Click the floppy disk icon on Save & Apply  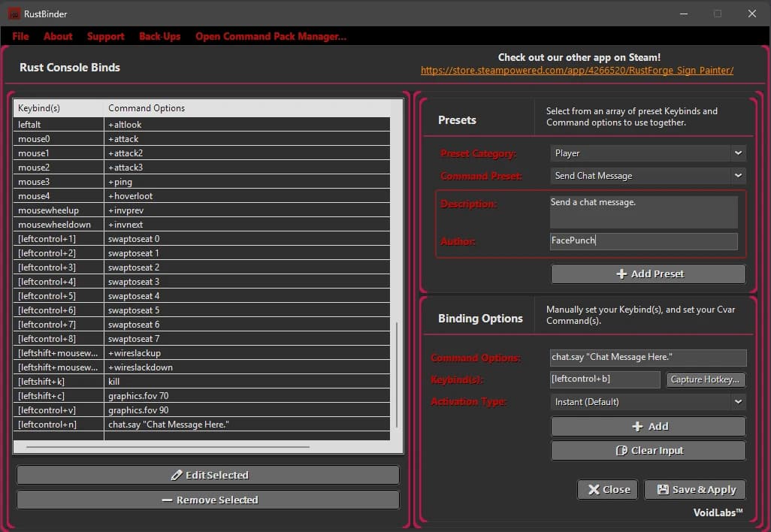click(x=663, y=489)
